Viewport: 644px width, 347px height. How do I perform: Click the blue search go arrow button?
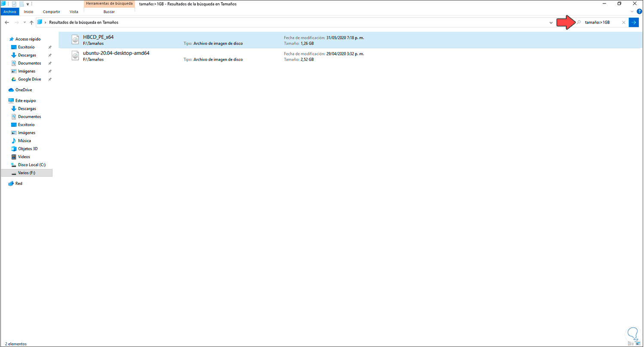[634, 22]
